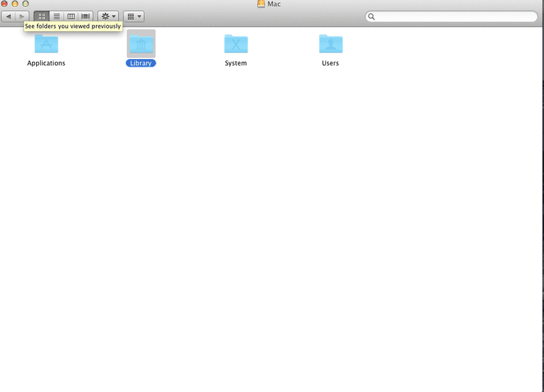The image size is (544, 392).
Task: Go forward with the right arrow button
Action: pyautogui.click(x=22, y=16)
